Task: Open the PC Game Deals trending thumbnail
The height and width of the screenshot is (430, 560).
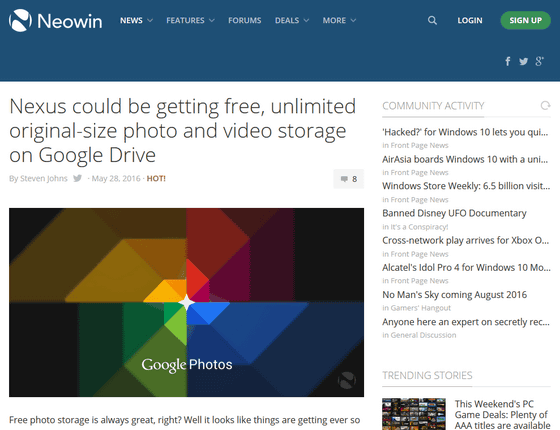Action: (x=414, y=414)
